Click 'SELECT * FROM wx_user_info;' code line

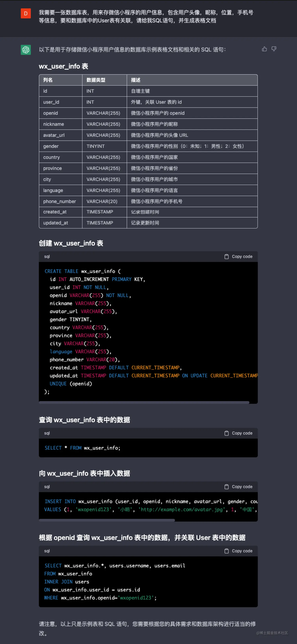pos(82,448)
